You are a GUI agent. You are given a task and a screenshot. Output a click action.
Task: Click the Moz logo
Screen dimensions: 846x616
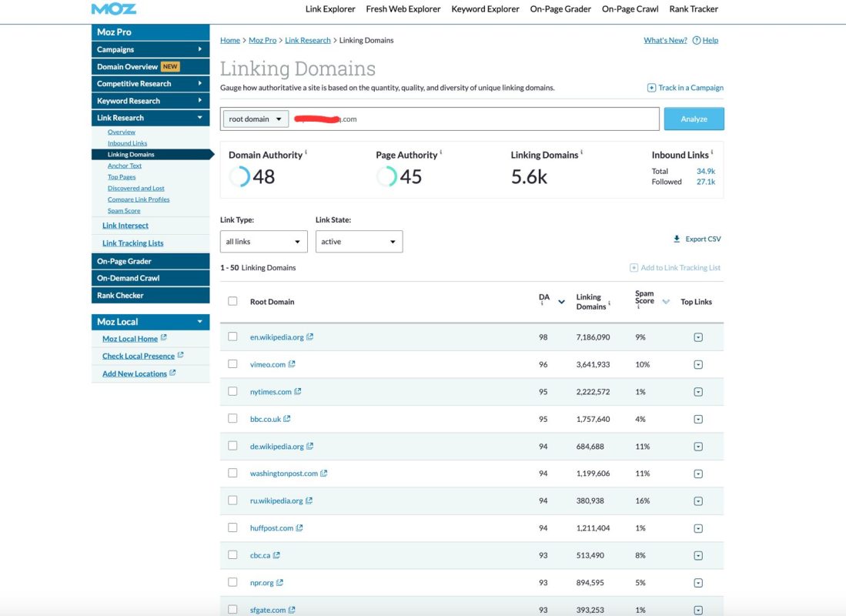[x=114, y=9]
